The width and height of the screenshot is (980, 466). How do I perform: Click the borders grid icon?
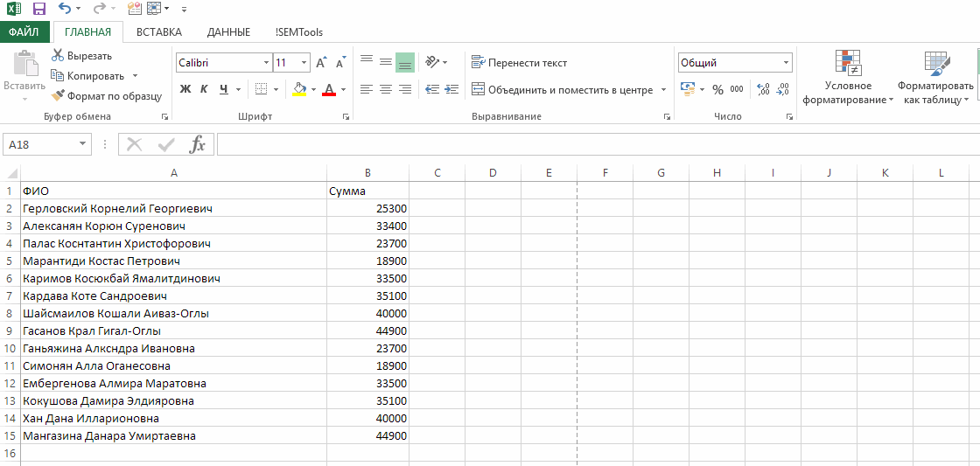262,89
